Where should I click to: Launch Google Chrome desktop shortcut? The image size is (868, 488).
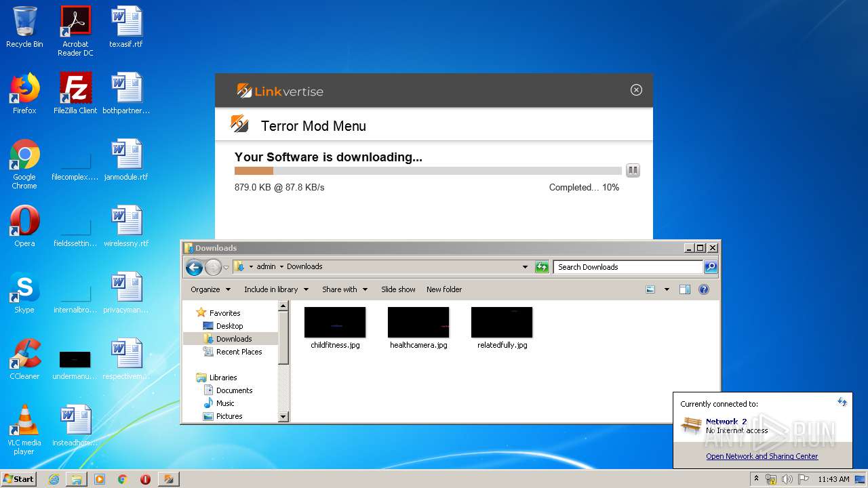coord(24,164)
